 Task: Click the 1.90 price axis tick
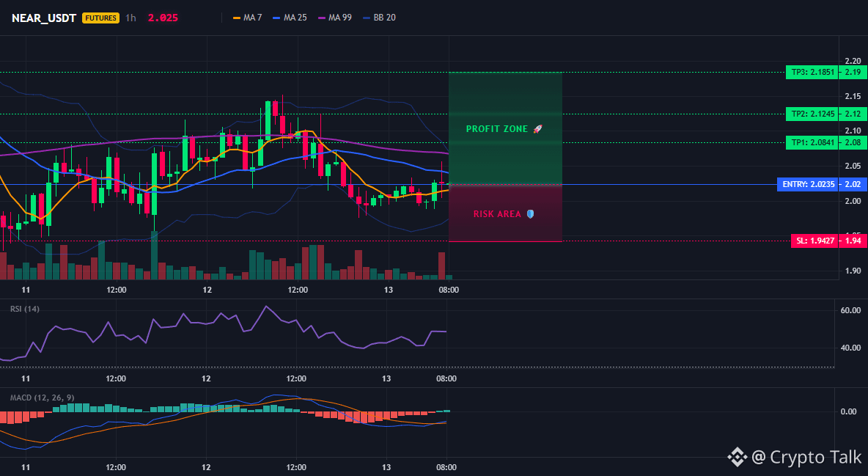[853, 271]
